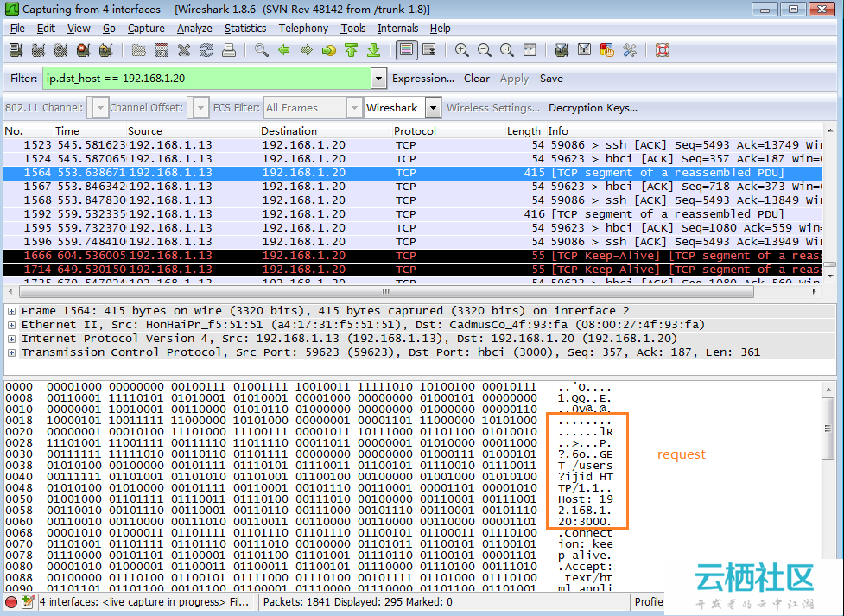This screenshot has height=616, width=844.
Task: Edit capture filters icon
Action: point(562,51)
